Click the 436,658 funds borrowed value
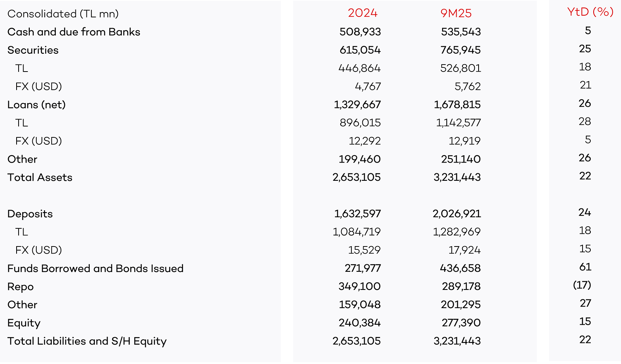This screenshot has width=621, height=364. 460,268
